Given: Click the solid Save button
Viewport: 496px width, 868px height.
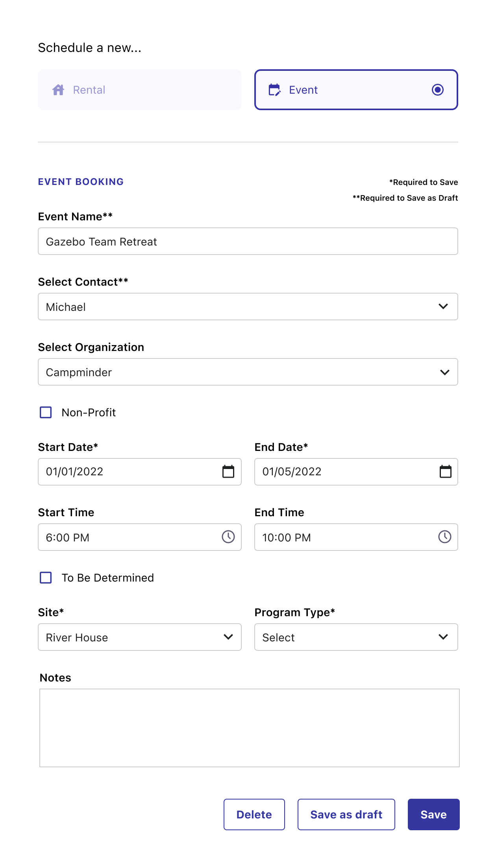Looking at the screenshot, I should [433, 814].
